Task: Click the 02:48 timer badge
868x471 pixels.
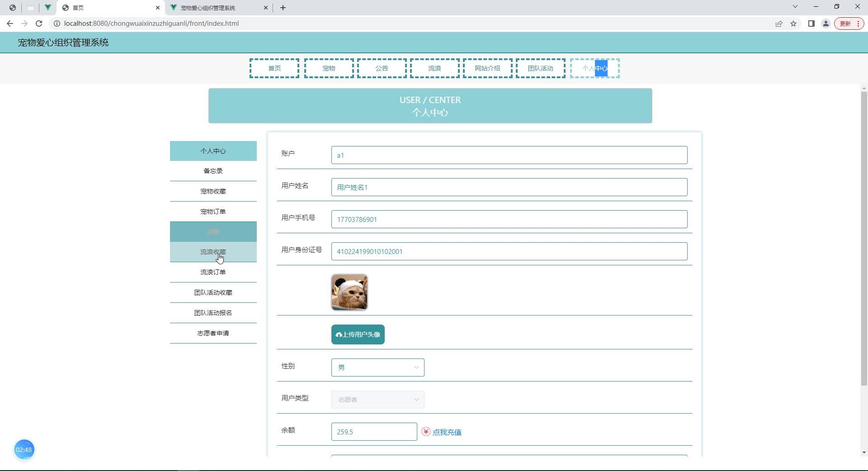Action: pos(24,450)
